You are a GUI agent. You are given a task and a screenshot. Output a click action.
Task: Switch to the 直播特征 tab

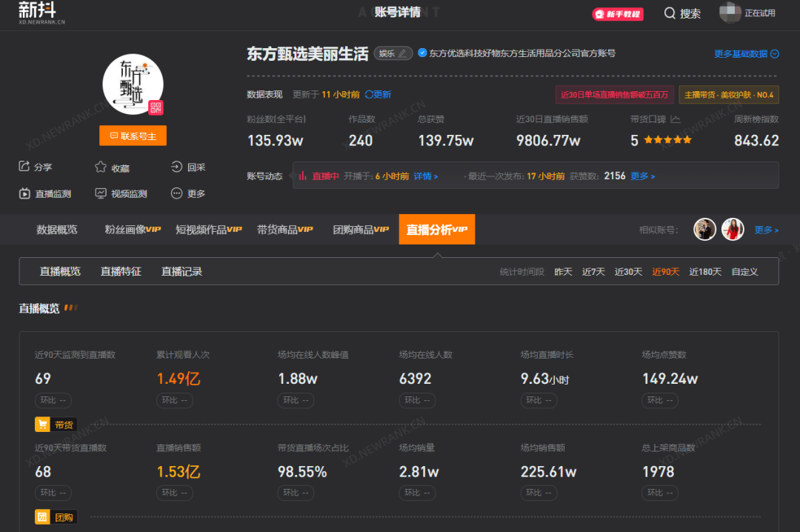[121, 271]
